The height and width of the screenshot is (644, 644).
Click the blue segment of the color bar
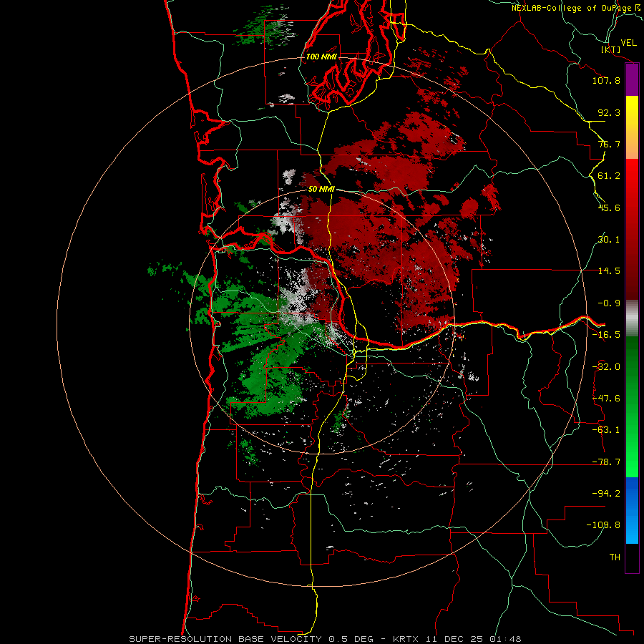[x=632, y=510]
